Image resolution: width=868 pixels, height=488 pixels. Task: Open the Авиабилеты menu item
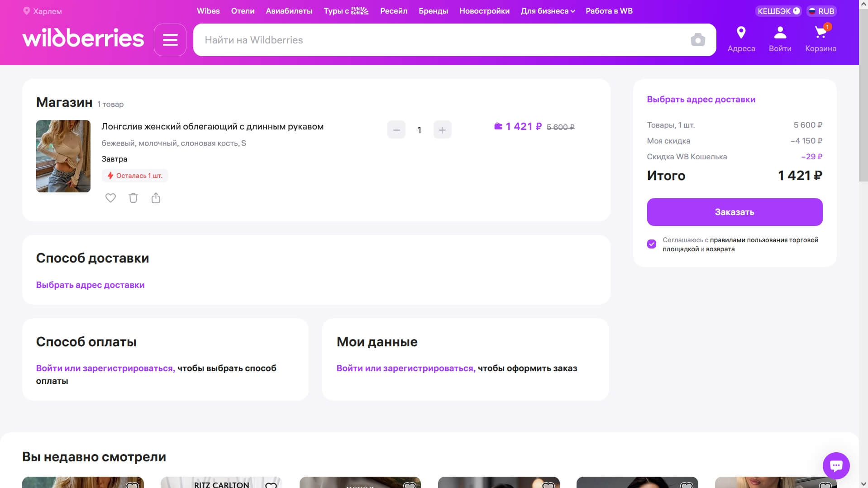289,11
